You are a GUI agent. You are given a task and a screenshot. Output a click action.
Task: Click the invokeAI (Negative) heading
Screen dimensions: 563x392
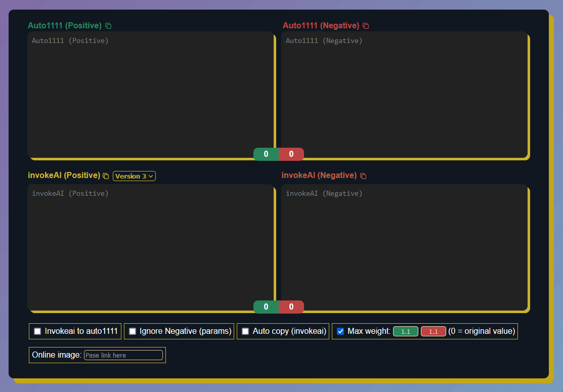pyautogui.click(x=319, y=175)
